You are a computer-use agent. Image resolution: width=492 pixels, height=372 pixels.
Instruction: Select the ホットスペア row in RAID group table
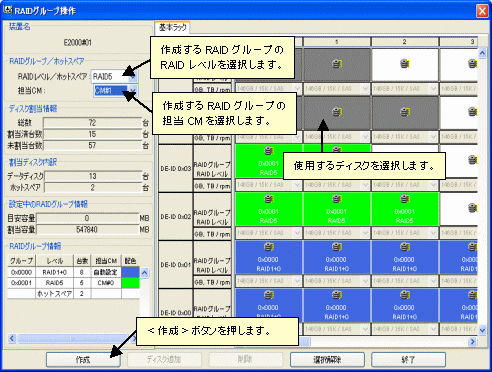click(73, 294)
